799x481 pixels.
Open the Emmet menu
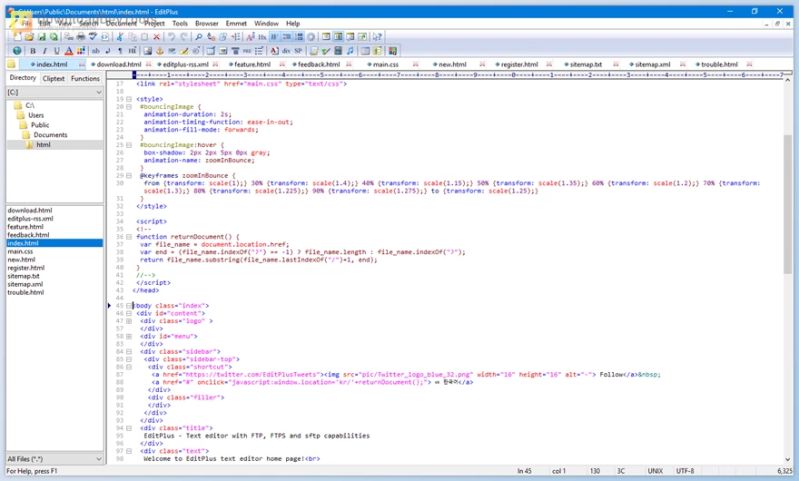click(236, 23)
